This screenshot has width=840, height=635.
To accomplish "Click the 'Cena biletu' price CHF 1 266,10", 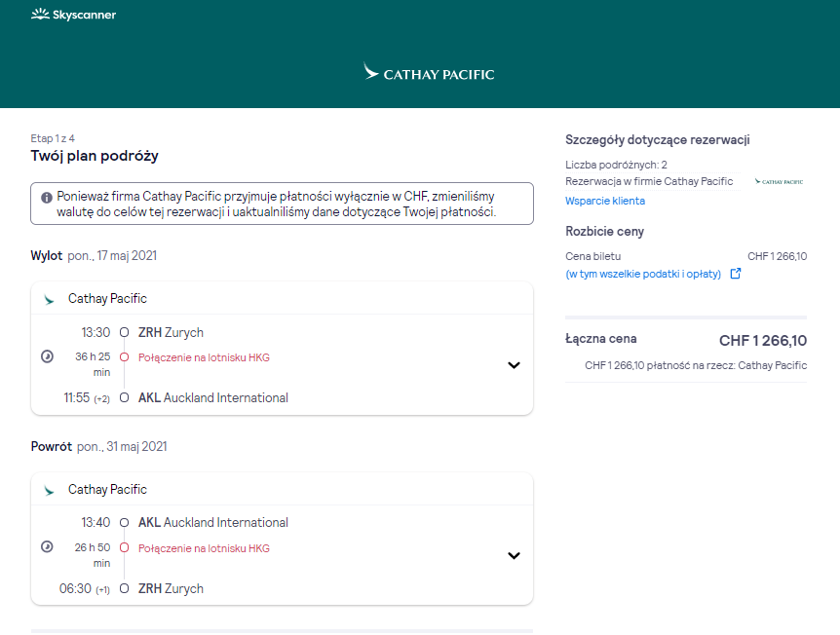I will 778,256.
